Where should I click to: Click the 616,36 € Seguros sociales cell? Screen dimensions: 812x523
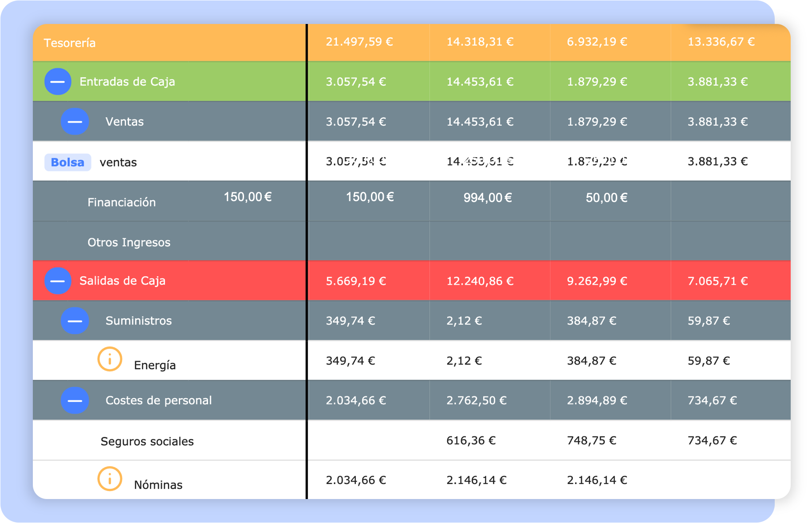click(x=471, y=440)
